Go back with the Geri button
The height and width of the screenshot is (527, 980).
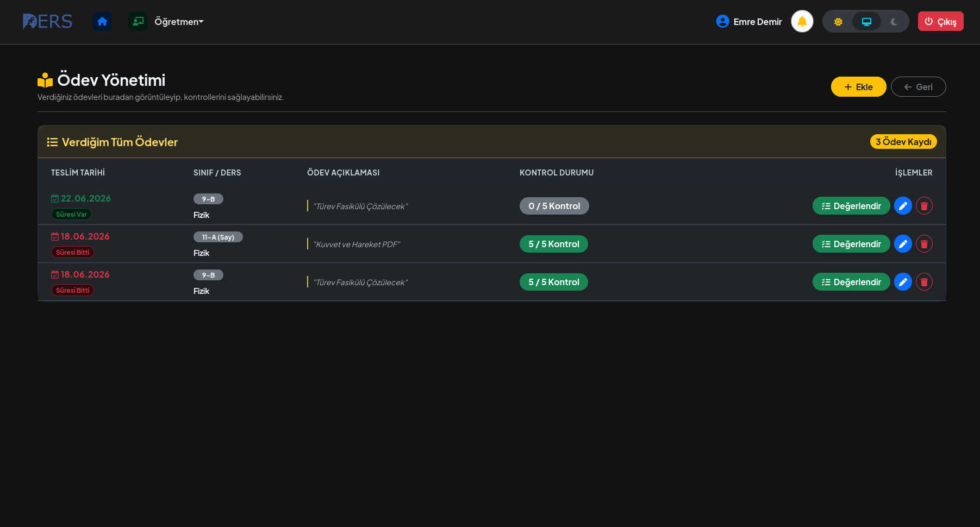point(918,87)
